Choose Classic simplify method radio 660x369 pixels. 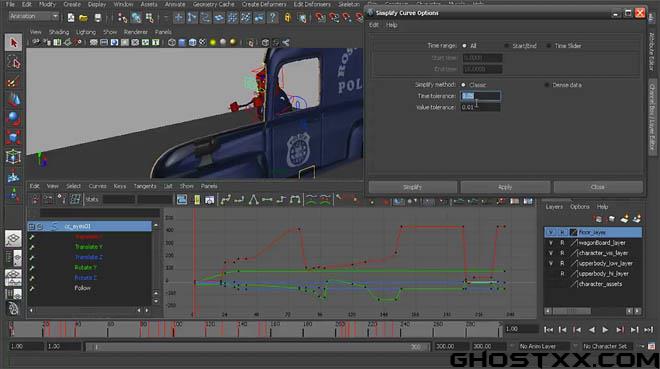click(463, 85)
